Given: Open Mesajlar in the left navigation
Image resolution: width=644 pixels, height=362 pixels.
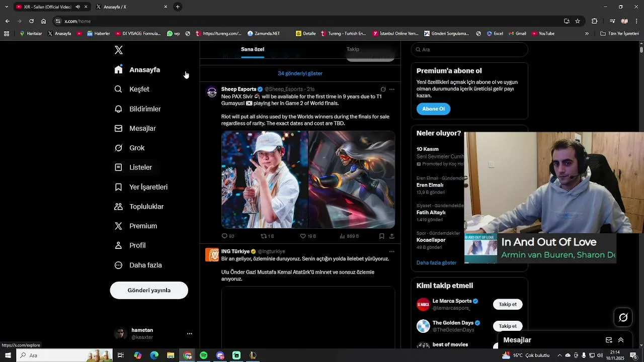Looking at the screenshot, I should pyautogui.click(x=135, y=128).
